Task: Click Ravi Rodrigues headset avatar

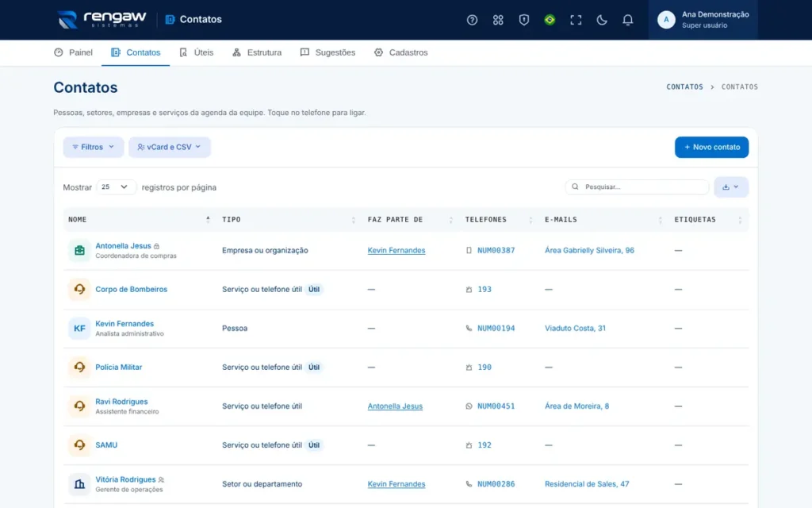Action: 79,406
